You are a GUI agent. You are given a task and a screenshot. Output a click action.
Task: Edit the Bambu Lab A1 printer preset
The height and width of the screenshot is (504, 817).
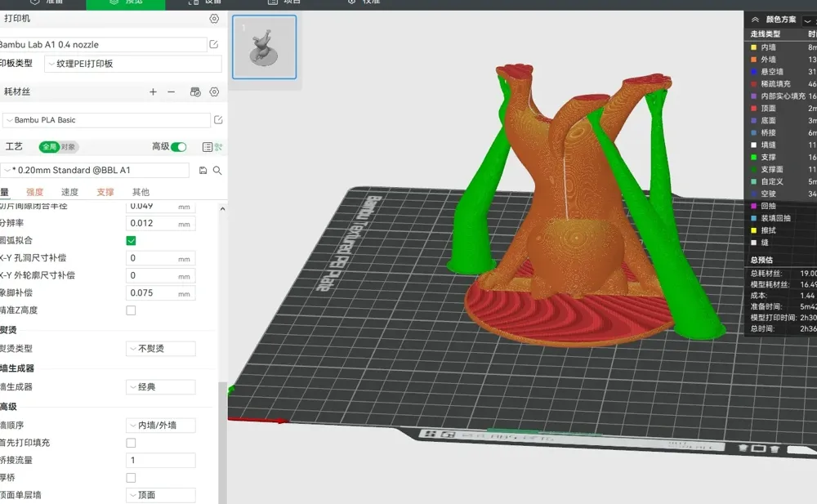tap(213, 44)
